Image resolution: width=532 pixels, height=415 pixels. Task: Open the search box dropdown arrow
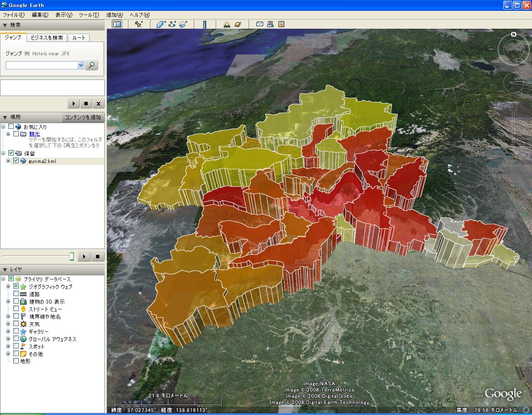(81, 65)
